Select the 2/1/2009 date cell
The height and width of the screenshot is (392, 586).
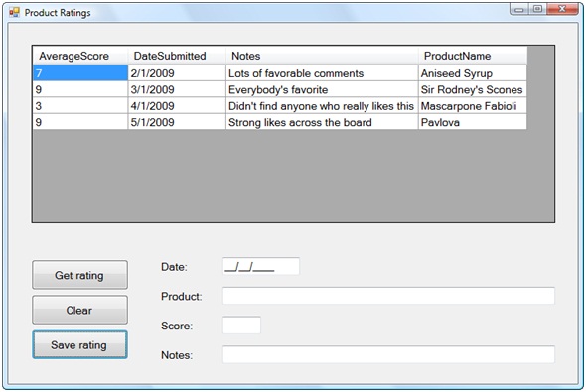click(177, 73)
